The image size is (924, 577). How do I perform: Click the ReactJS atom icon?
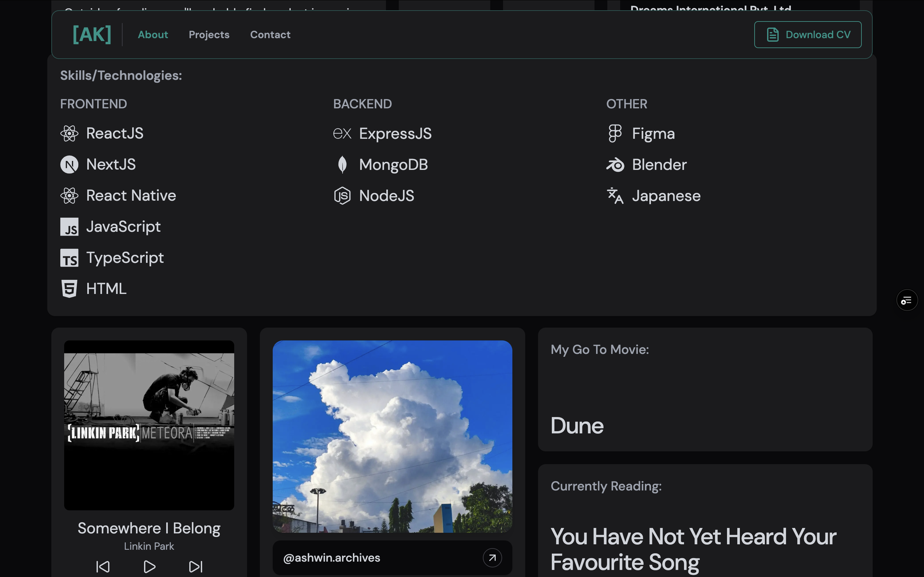(x=69, y=134)
